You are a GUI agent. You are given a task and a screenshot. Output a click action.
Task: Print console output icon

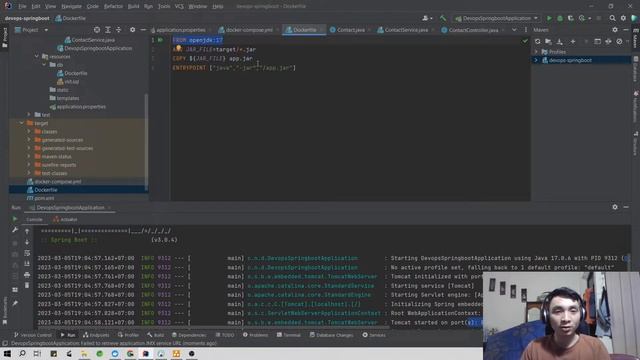point(27,275)
